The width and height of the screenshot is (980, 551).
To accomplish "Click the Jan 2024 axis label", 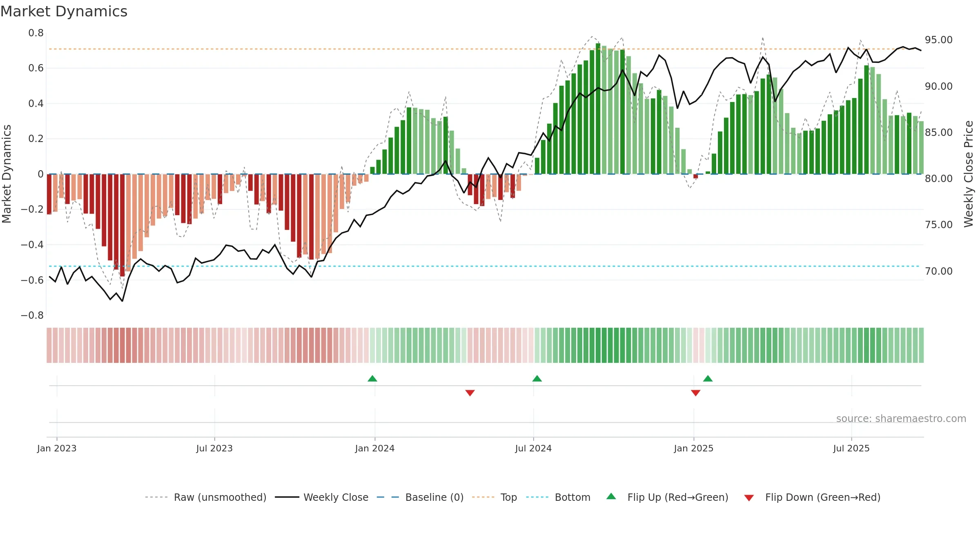I will tap(375, 448).
